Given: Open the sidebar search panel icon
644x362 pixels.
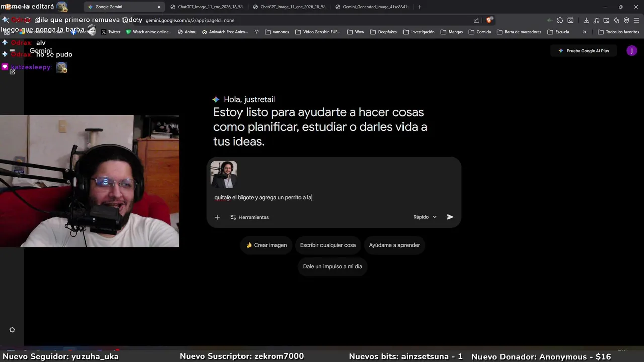Looking at the screenshot, I should pyautogui.click(x=570, y=20).
